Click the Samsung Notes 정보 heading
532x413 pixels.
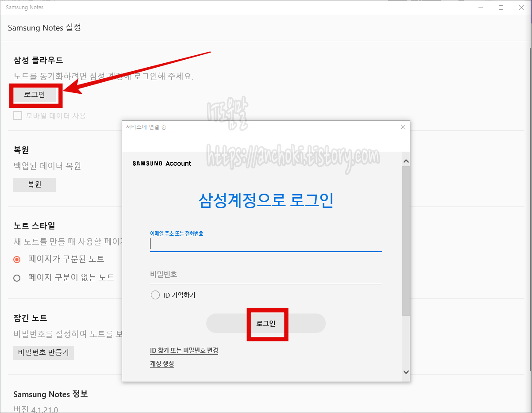click(50, 394)
